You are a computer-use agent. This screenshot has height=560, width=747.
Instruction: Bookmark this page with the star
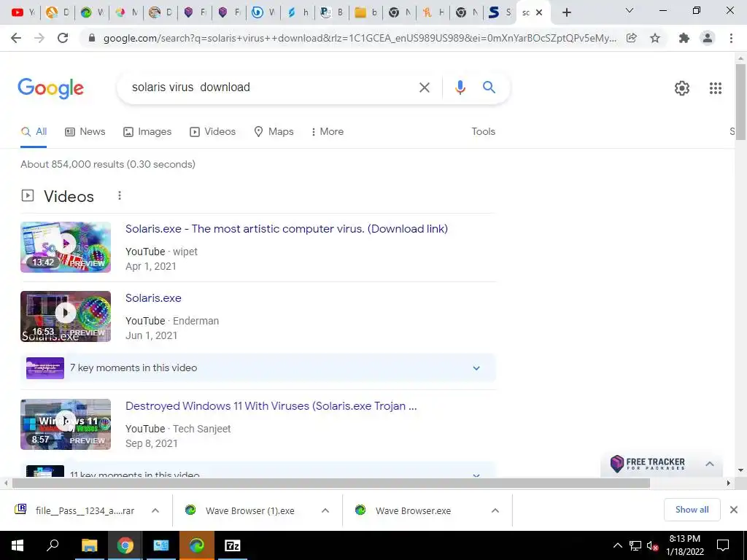tap(655, 38)
